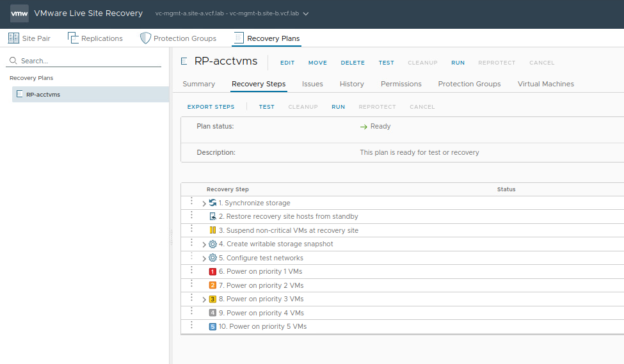This screenshot has height=364, width=624.
Task: Select RP-acctvms in the Recovery Plans list
Action: (x=43, y=95)
